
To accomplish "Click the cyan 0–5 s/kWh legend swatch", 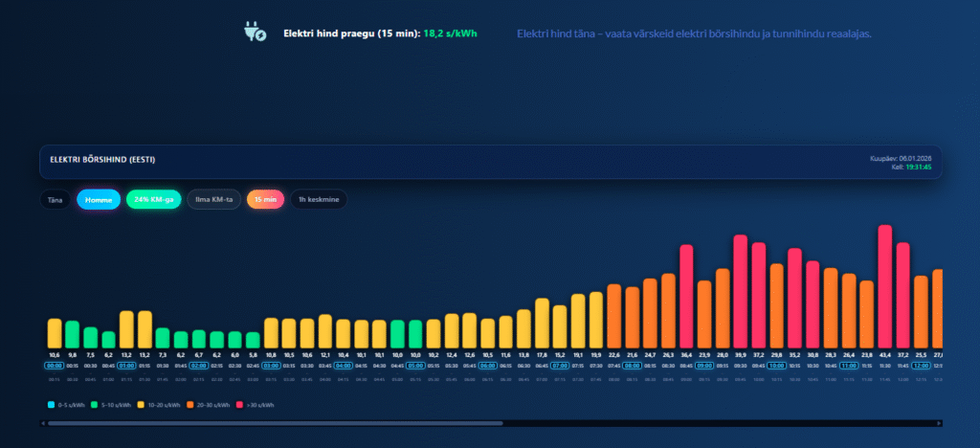I will tap(52, 405).
